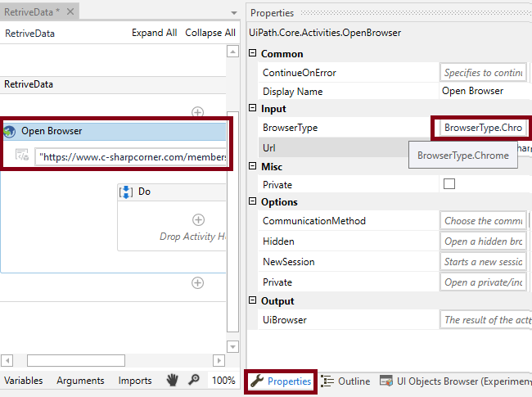The height and width of the screenshot is (397, 532).
Task: Click the UiBrowser property label
Action: tap(285, 320)
